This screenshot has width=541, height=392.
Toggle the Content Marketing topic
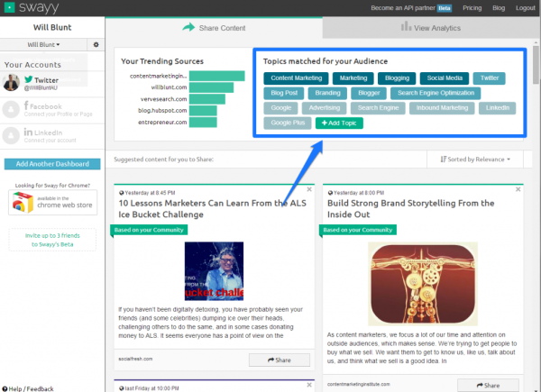(x=296, y=78)
